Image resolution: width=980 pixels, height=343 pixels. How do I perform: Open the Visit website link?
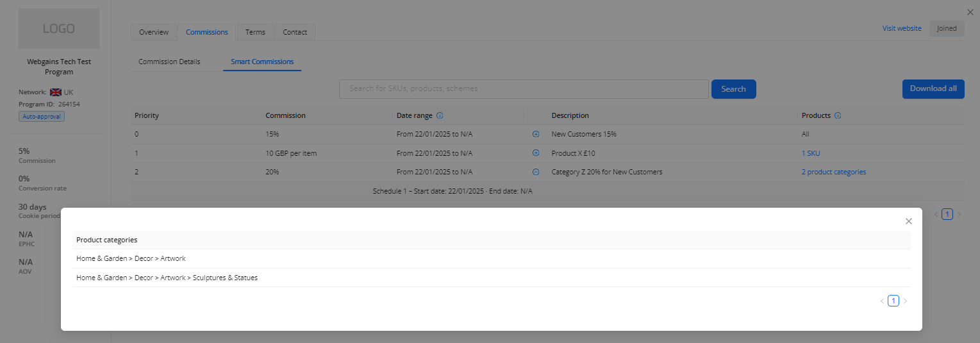coord(901,28)
